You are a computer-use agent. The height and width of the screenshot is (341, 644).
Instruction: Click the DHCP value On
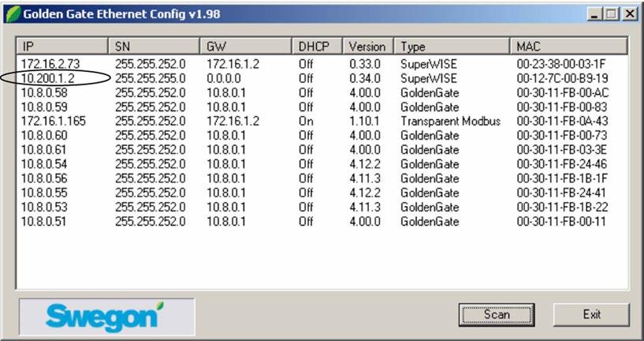click(x=306, y=122)
